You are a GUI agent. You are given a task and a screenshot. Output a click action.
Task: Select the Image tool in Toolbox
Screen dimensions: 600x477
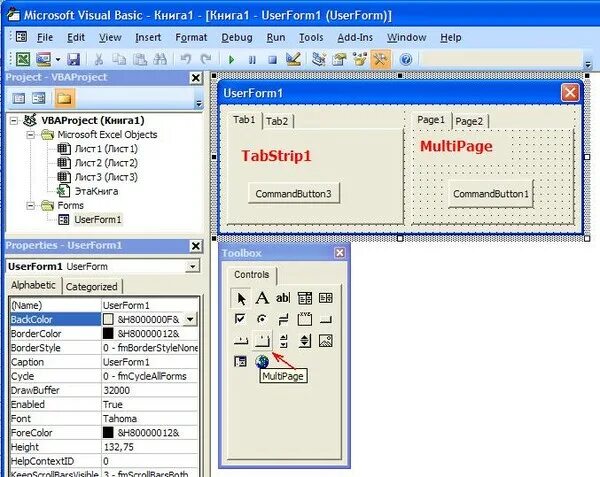(326, 340)
